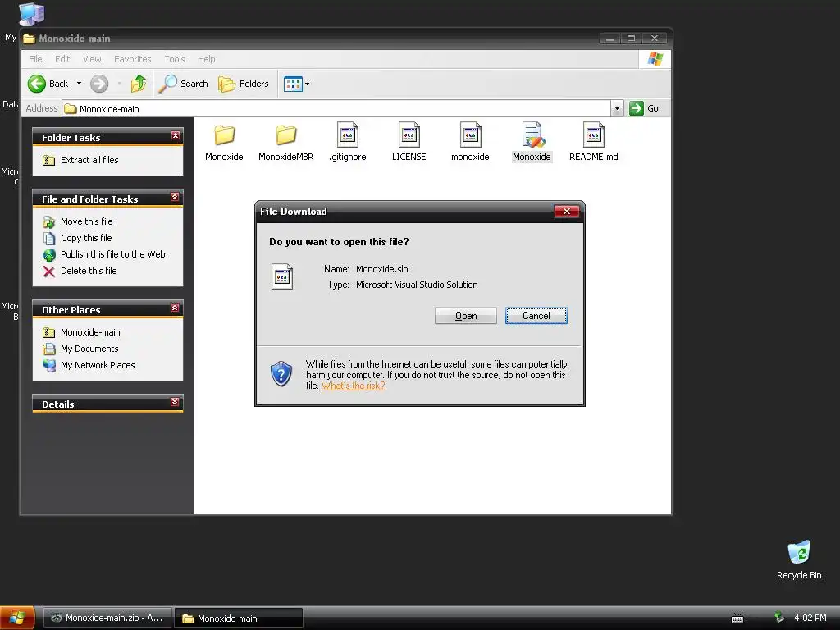Click the clock showing 4:02 PM
Image resolution: width=840 pixels, height=630 pixels.
810,619
